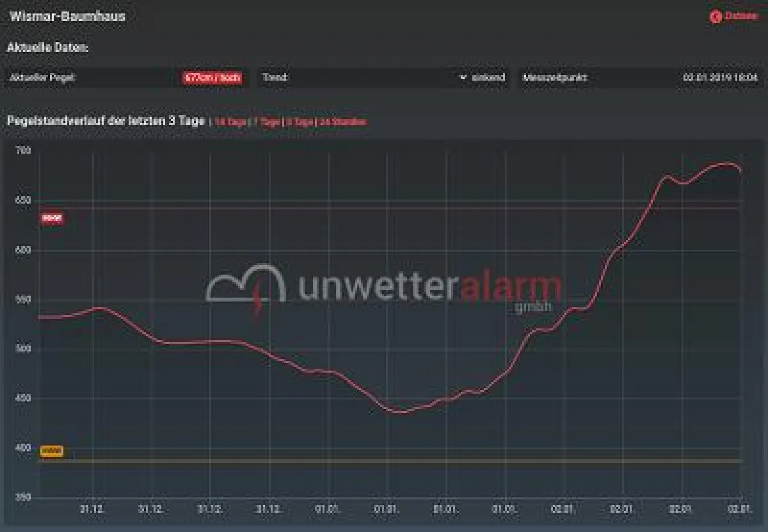This screenshot has height=532, width=768.
Task: Click the '02.01.2019' measurement timestamp
Action: pyautogui.click(x=721, y=77)
